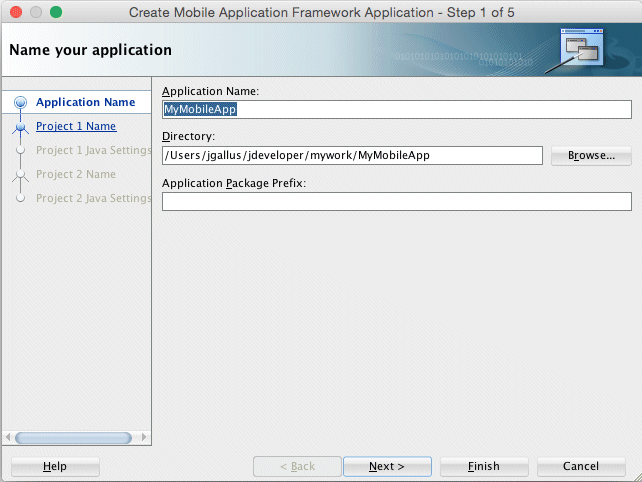Screen dimensions: 642x482
Task: Go to the Next wizard step
Action: tap(387, 466)
